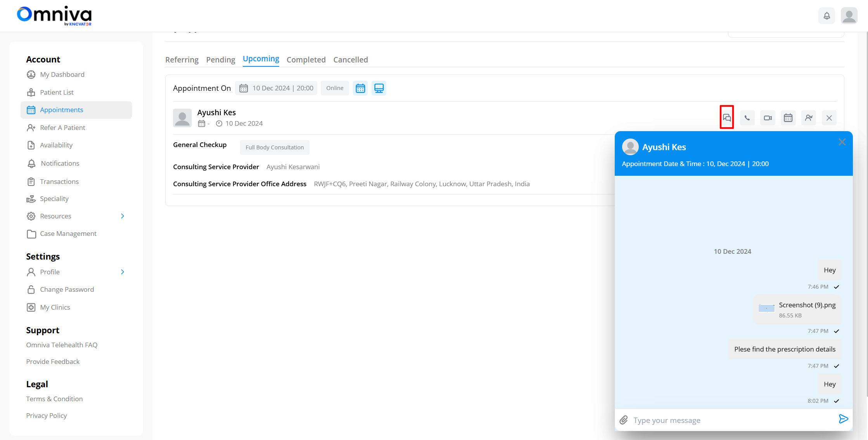Click the Type your message field

coord(729,420)
